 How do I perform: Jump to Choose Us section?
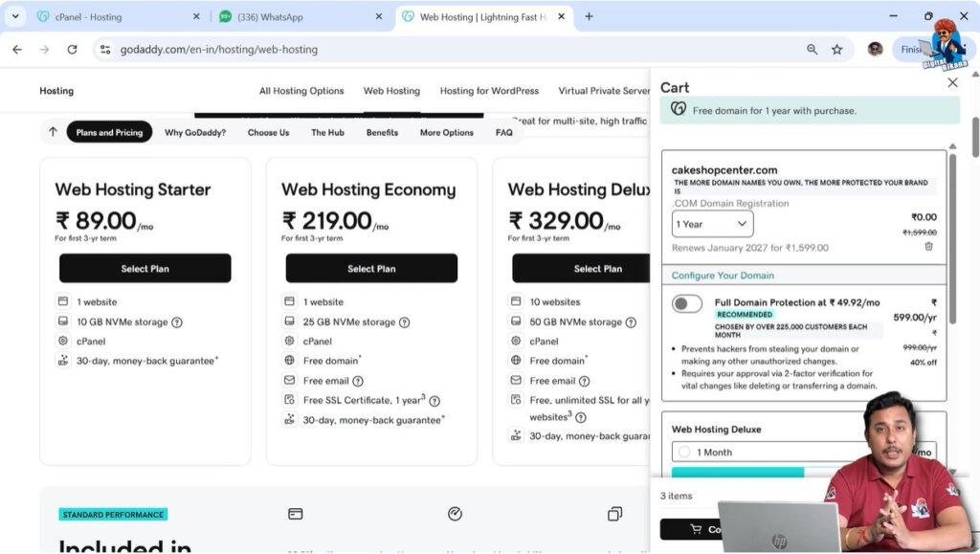point(268,132)
